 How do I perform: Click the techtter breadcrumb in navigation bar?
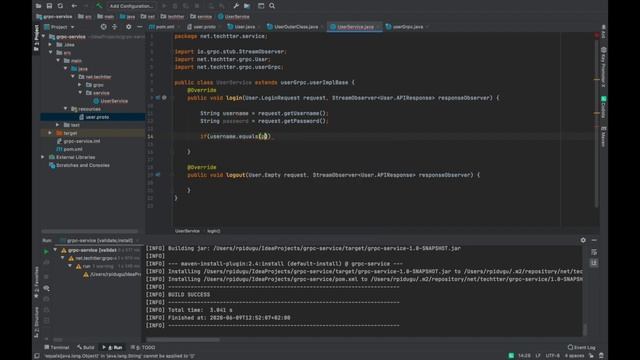click(x=173, y=16)
